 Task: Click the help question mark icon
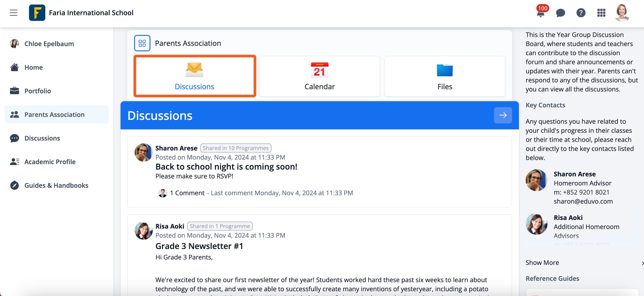[x=581, y=13]
